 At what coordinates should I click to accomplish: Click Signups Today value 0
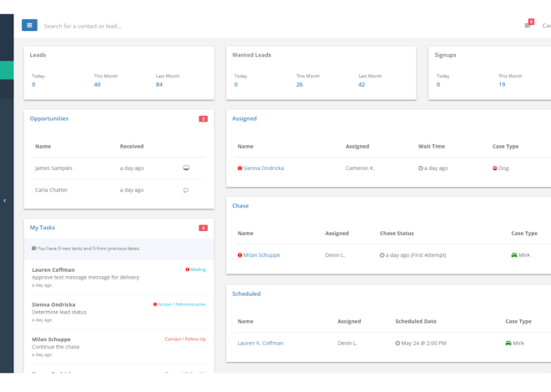pos(438,84)
